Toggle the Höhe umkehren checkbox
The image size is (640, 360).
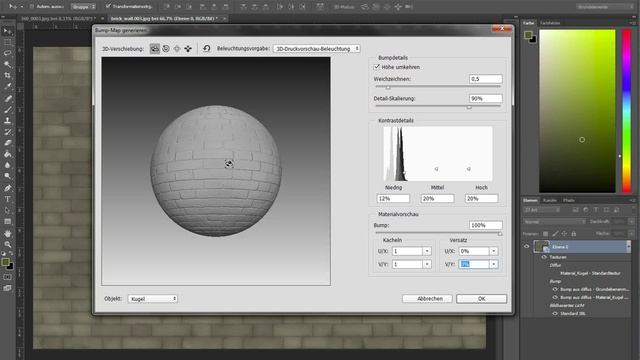click(x=377, y=67)
